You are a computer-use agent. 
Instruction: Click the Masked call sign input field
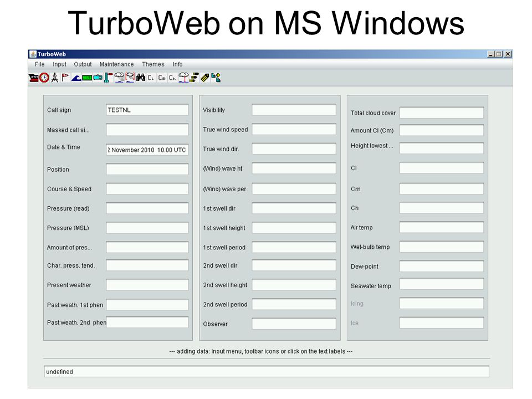147,130
